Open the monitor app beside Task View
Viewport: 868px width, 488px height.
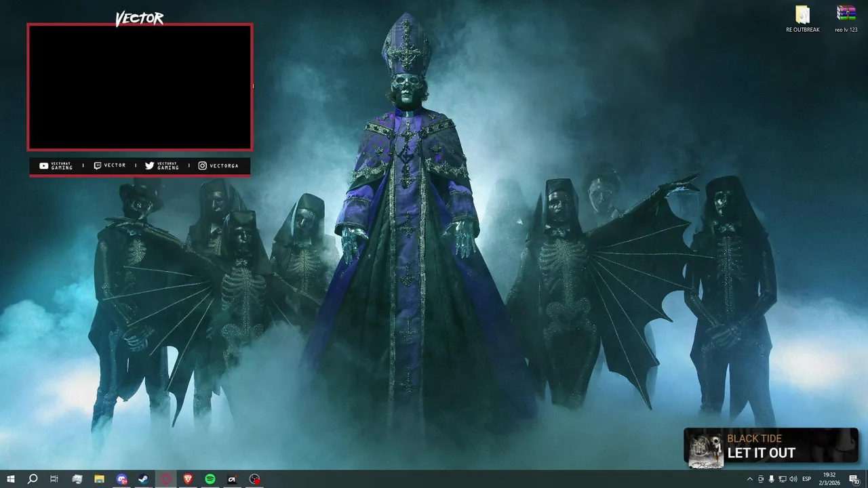click(77, 479)
